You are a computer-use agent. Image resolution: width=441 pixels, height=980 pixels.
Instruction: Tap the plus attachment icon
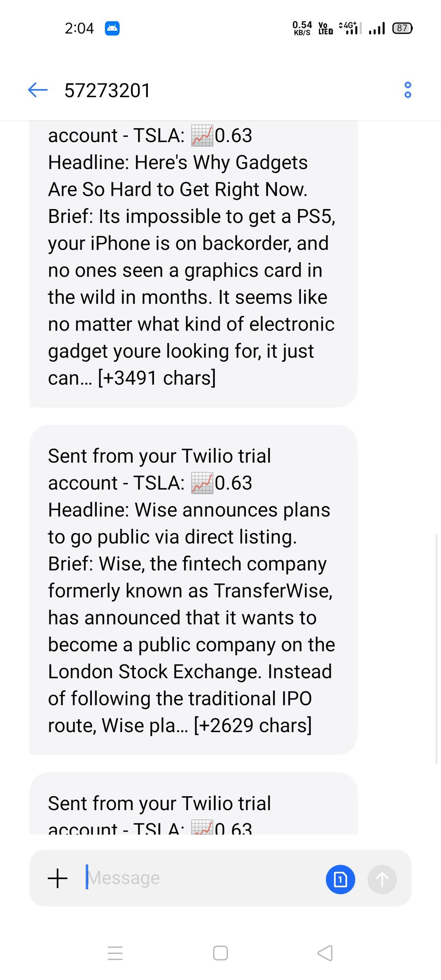tap(58, 878)
